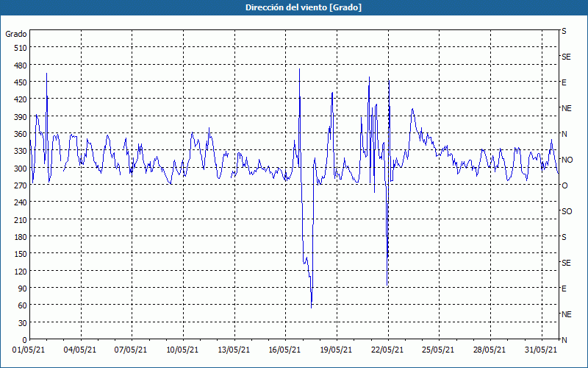The width and height of the screenshot is (588, 368).
Task: Click the 90 y-axis value
Action: pyautogui.click(x=23, y=289)
